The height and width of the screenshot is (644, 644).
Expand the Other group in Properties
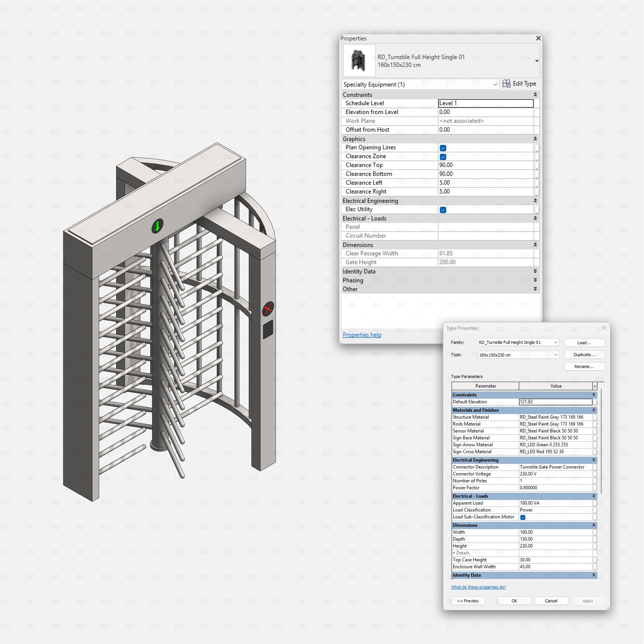(535, 289)
